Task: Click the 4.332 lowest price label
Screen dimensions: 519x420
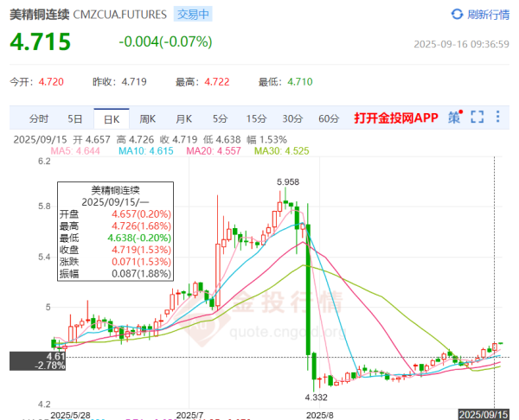Action: click(316, 398)
